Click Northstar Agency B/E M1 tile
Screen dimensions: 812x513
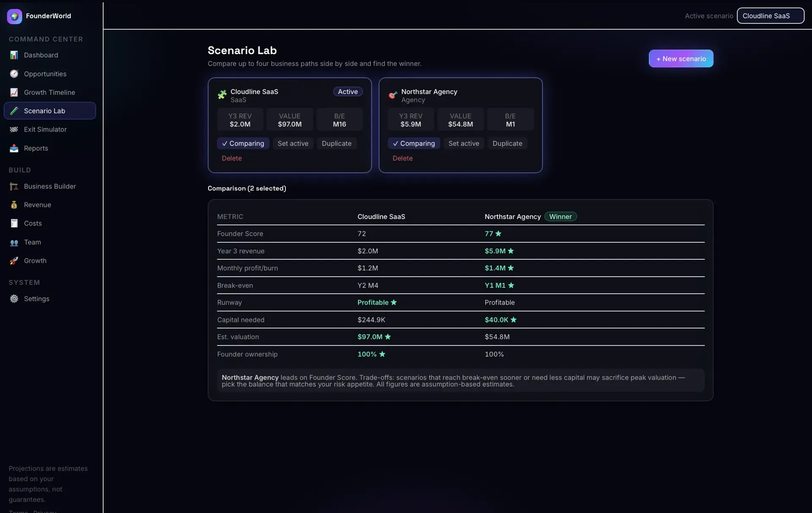510,120
